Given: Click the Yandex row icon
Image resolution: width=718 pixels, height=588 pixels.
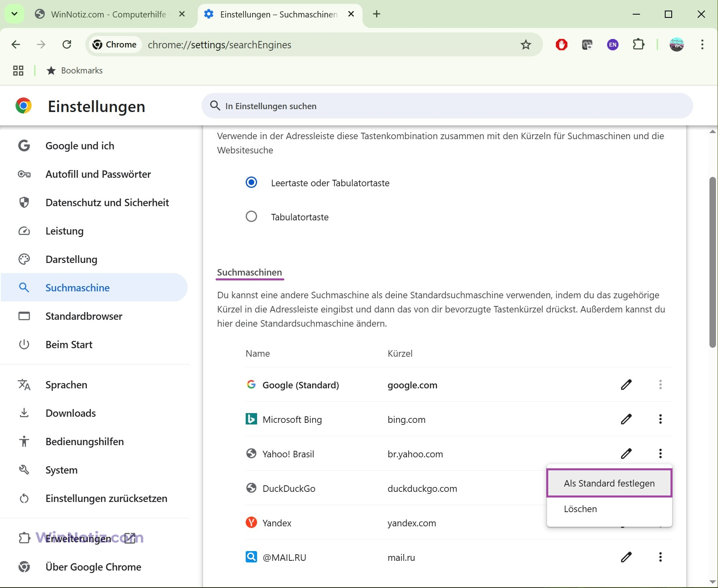Looking at the screenshot, I should [251, 522].
